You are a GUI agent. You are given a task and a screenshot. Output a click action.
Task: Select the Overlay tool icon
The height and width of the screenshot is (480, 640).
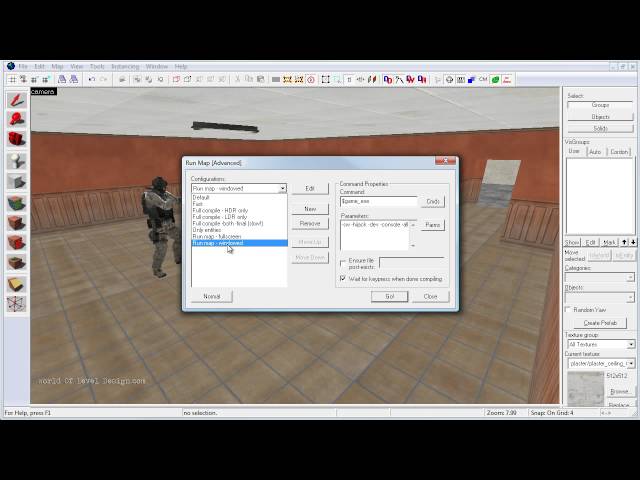pos(16,262)
